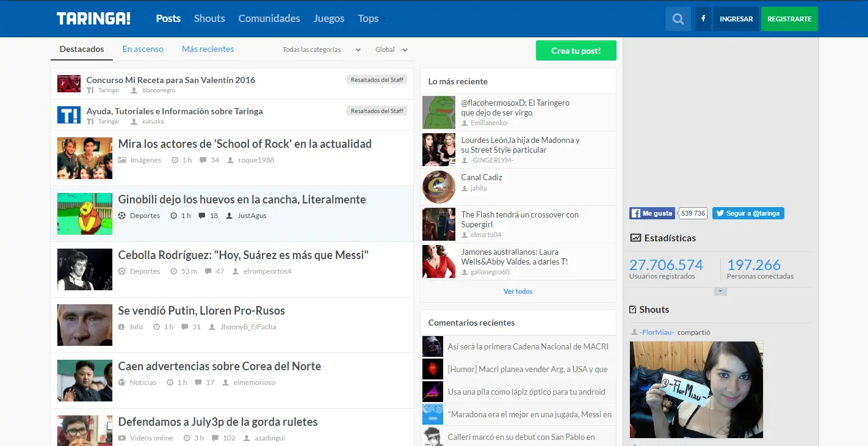868x446 pixels.
Task: Click the user icon beside Emilianenko-
Action: pos(465,123)
